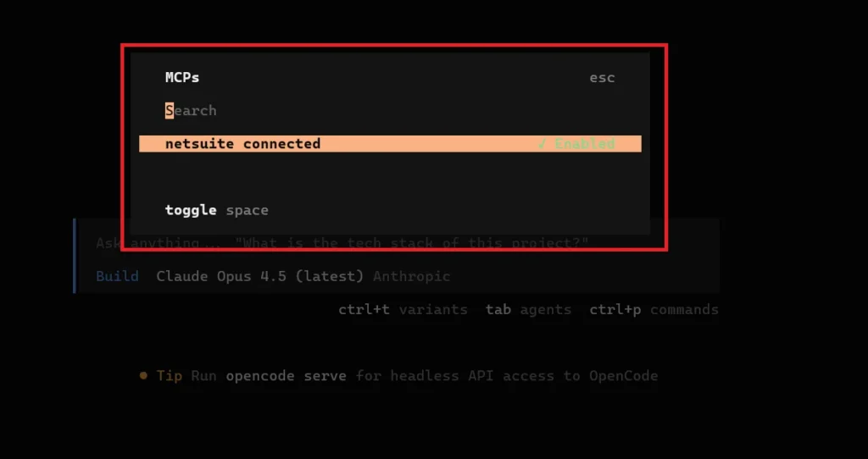The height and width of the screenshot is (459, 868).
Task: Open the tab agents shortcut
Action: point(528,310)
